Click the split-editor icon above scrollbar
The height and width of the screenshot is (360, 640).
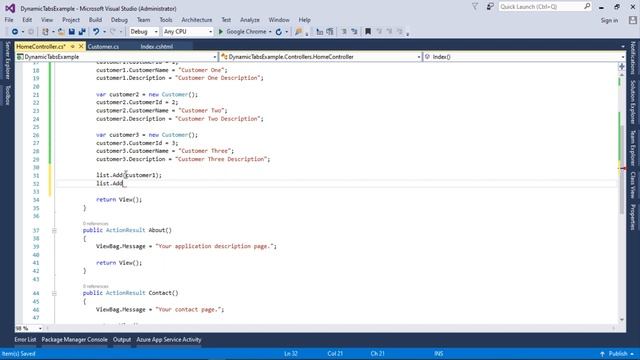[x=622, y=67]
